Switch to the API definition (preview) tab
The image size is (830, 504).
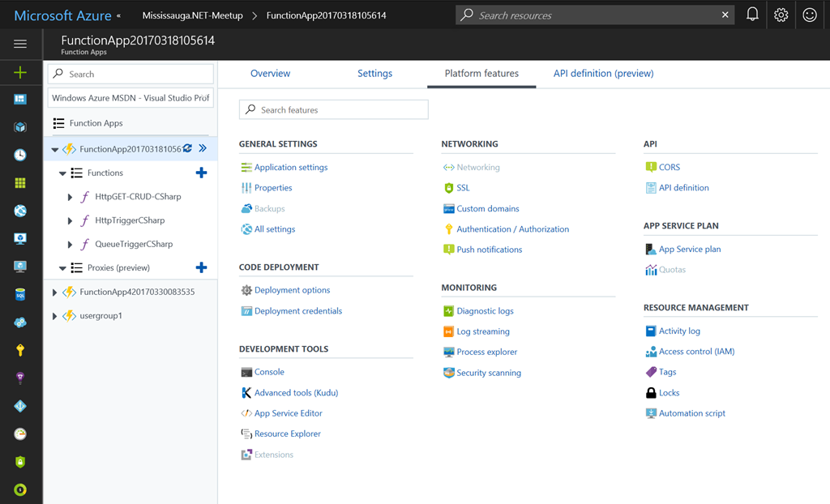603,74
